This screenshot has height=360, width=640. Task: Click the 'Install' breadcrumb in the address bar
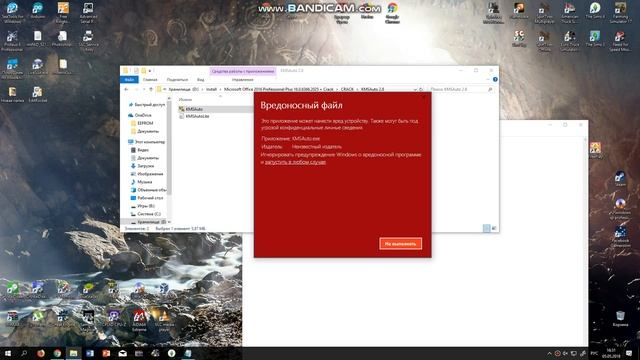(x=211, y=89)
